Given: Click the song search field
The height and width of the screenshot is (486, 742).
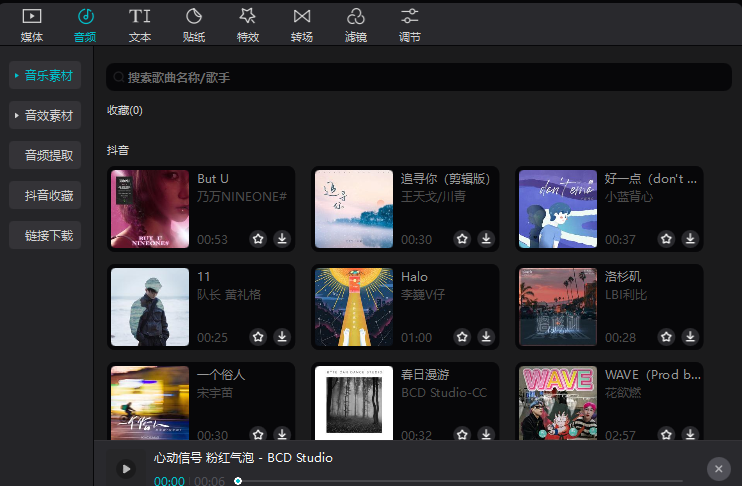Looking at the screenshot, I should click(419, 77).
